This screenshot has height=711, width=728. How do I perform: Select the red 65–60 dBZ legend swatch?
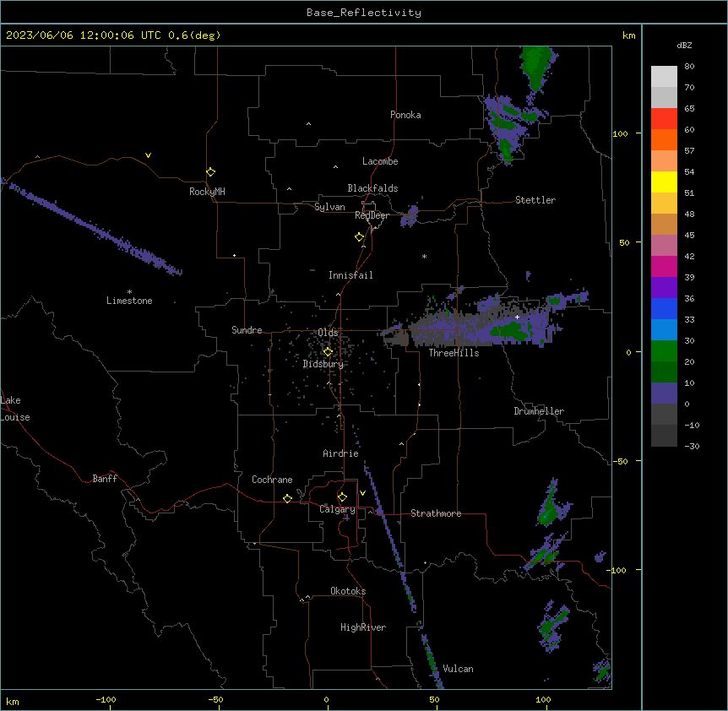[664, 118]
